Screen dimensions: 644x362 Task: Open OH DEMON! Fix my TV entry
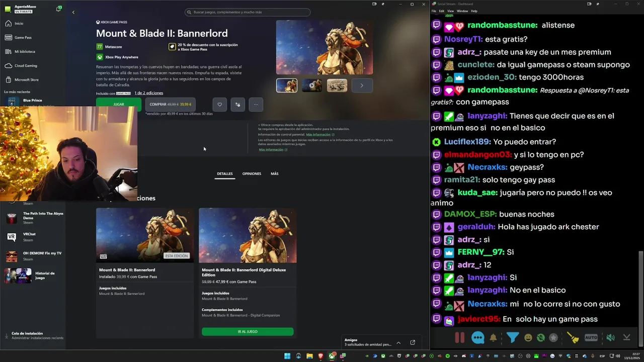(x=33, y=256)
